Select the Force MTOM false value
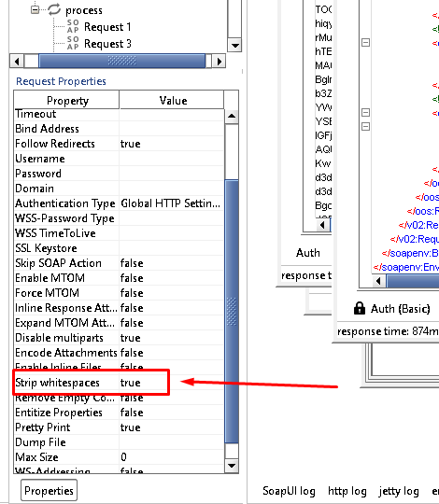439x504 pixels. coord(132,293)
